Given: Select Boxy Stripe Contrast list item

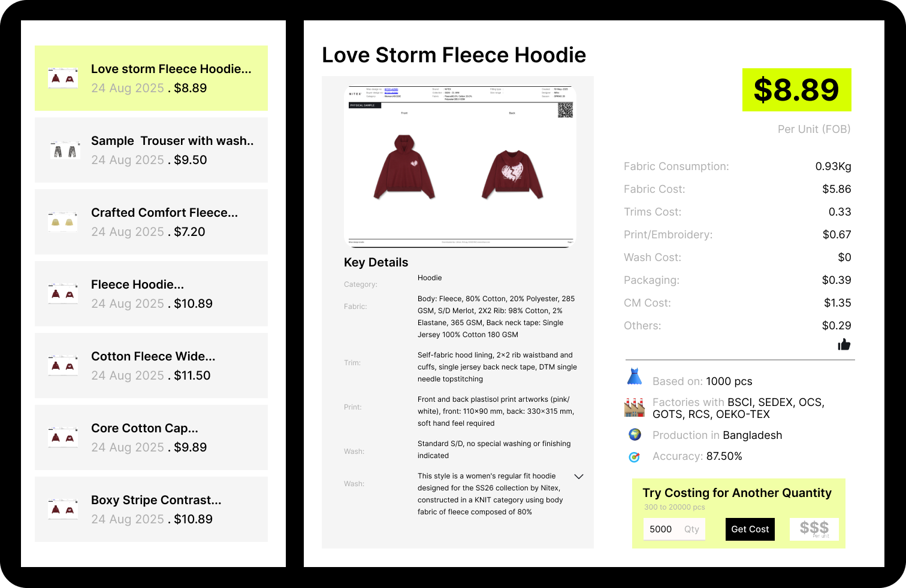Looking at the screenshot, I should (x=151, y=510).
